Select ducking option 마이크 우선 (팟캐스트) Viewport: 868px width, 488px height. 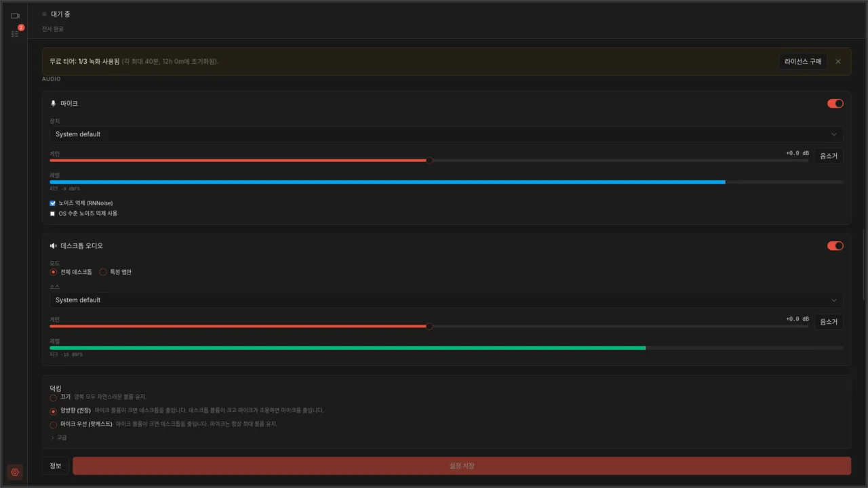coord(54,425)
